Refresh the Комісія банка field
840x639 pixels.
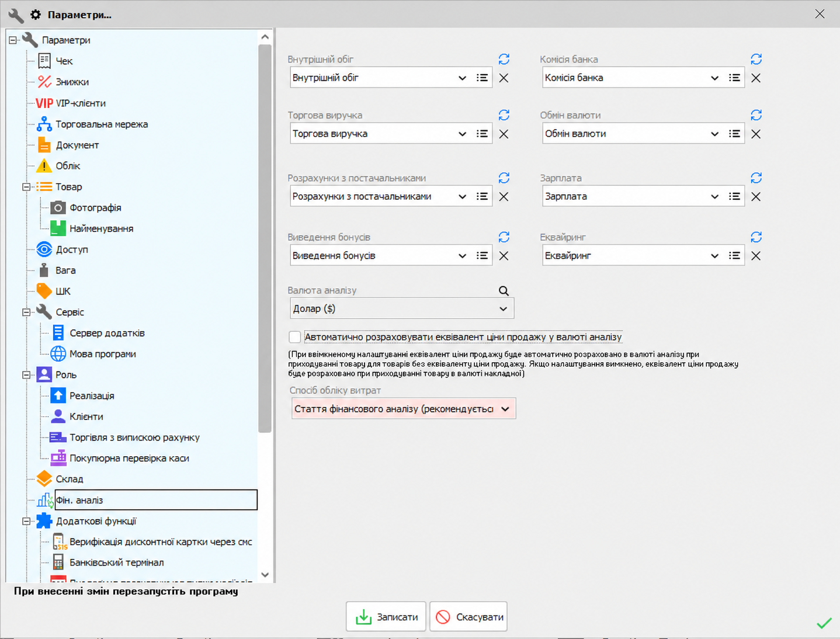coord(756,59)
